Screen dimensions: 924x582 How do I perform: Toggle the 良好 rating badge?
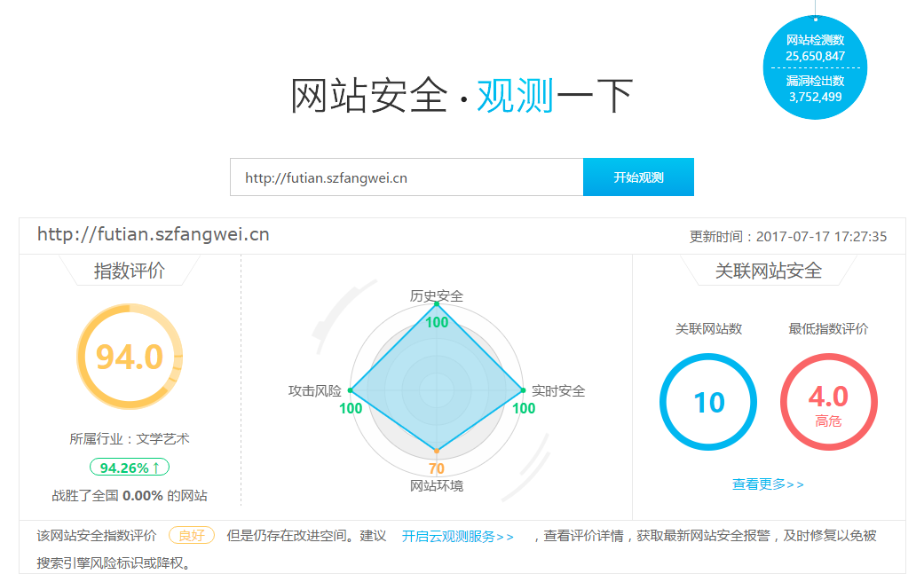point(192,536)
